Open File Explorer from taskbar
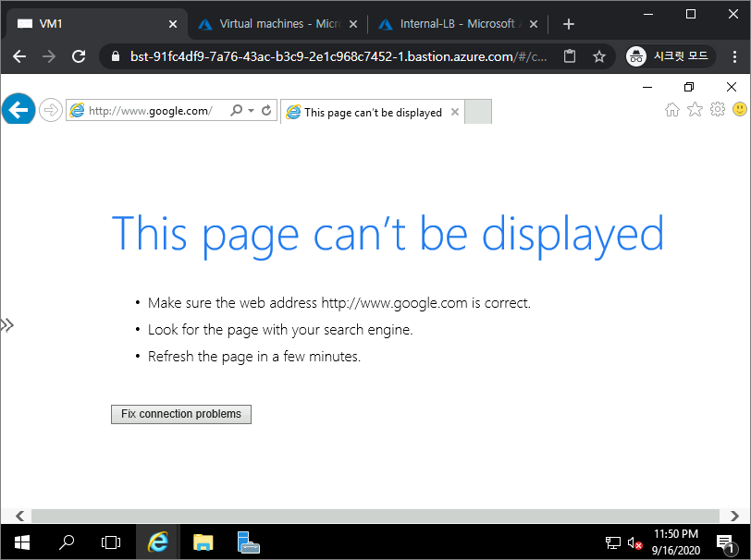The image size is (751, 560). tap(203, 542)
